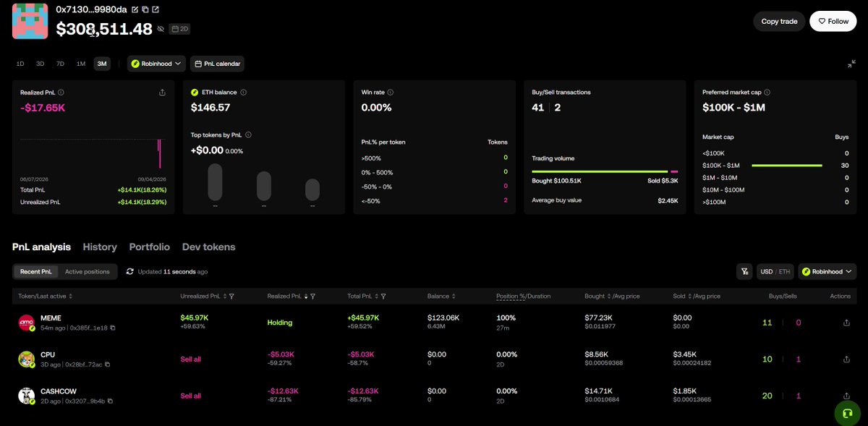Select the 7D time range
Viewport: 868px width, 426px height.
click(x=61, y=64)
